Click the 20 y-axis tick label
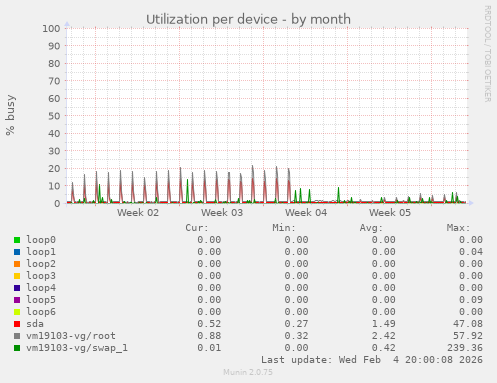The image size is (497, 383). pos(54,169)
